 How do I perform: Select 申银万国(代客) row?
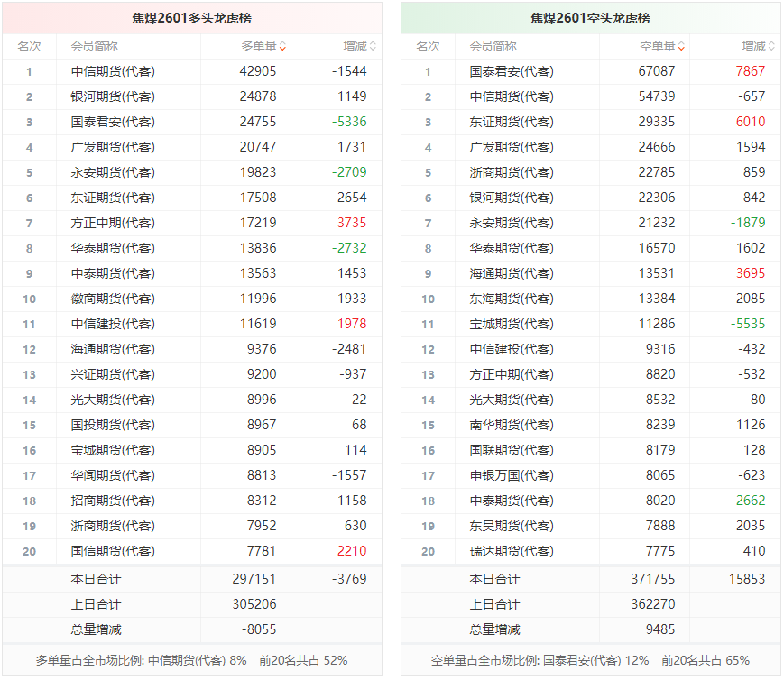tap(591, 475)
